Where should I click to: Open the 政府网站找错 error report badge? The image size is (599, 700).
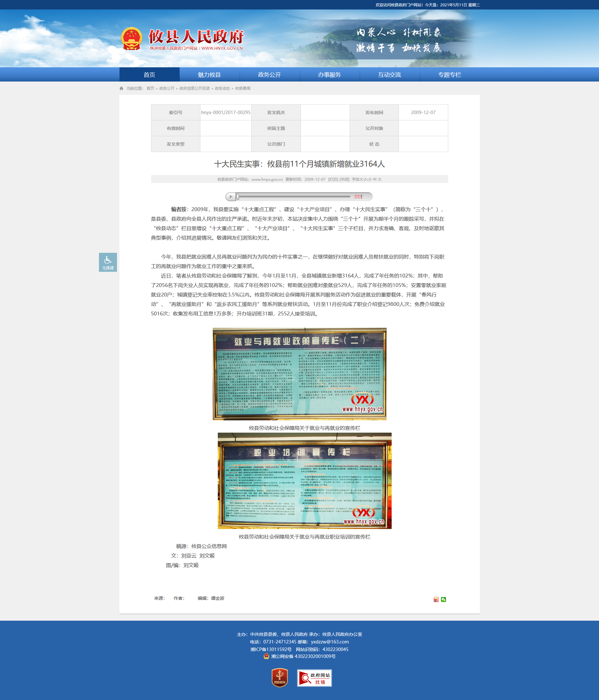314,678
